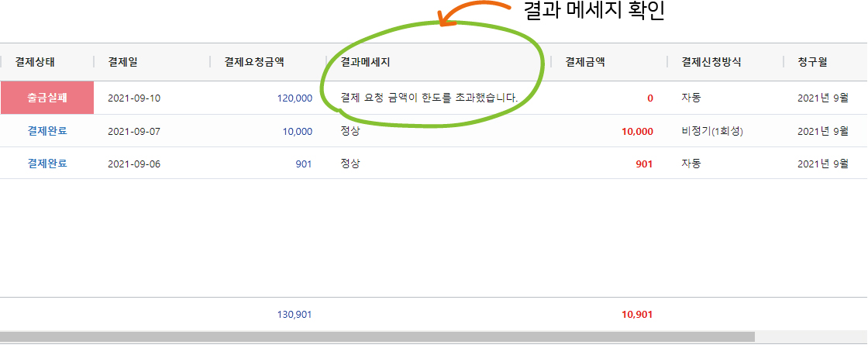Click the paid amount 10,000 in red
Screen dimensions: 868x355
(637, 132)
